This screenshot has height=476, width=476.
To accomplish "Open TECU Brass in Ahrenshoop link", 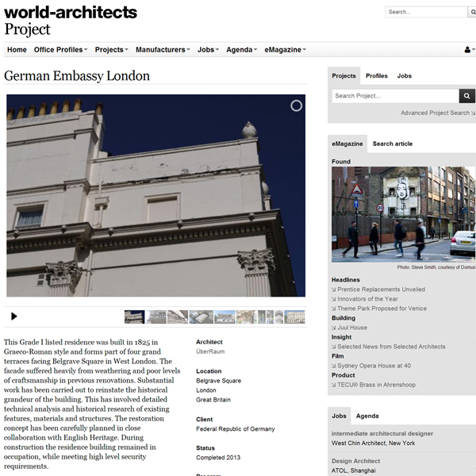I will click(374, 385).
